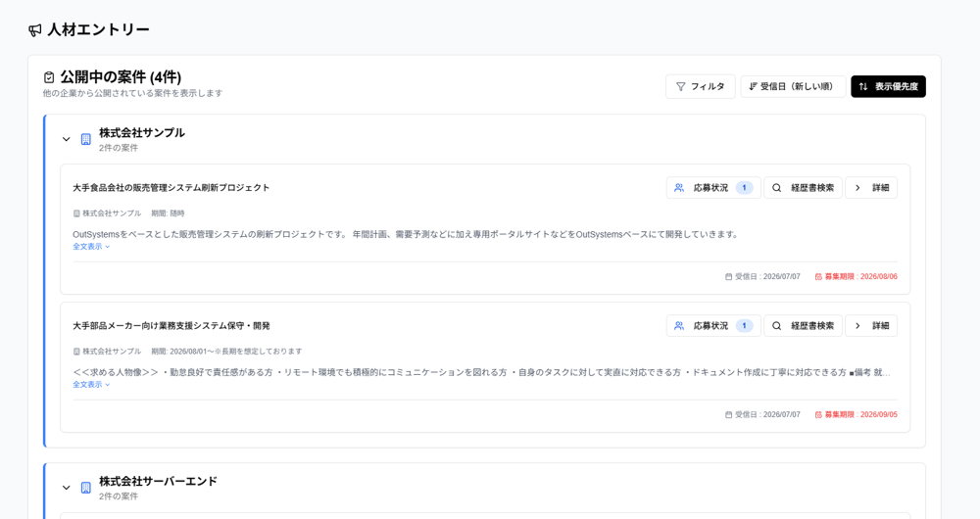The height and width of the screenshot is (519, 980).
Task: Open 応募状況 for 大手食品会社の販売管理システム project
Action: pyautogui.click(x=713, y=188)
